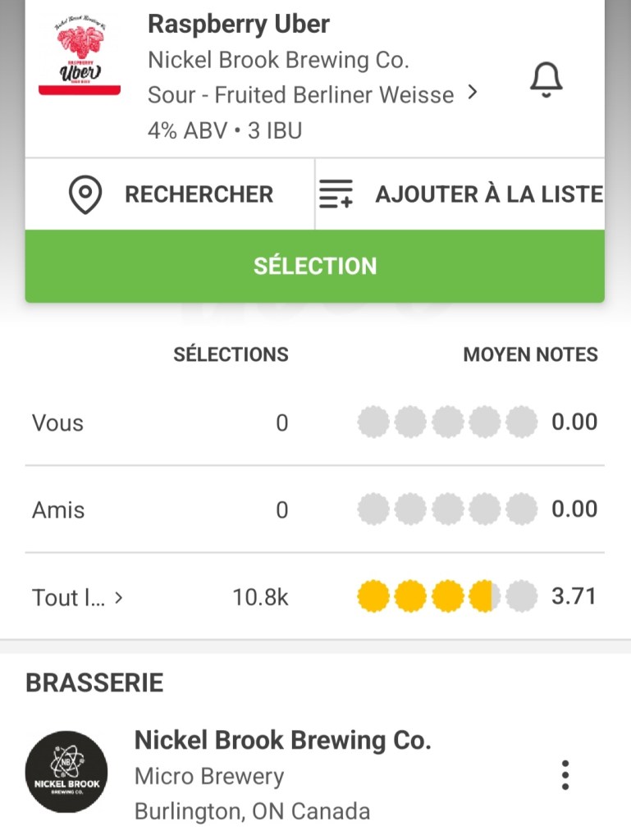Tap the Raspberry Uber beer title
The height and width of the screenshot is (840, 631).
coord(239,25)
